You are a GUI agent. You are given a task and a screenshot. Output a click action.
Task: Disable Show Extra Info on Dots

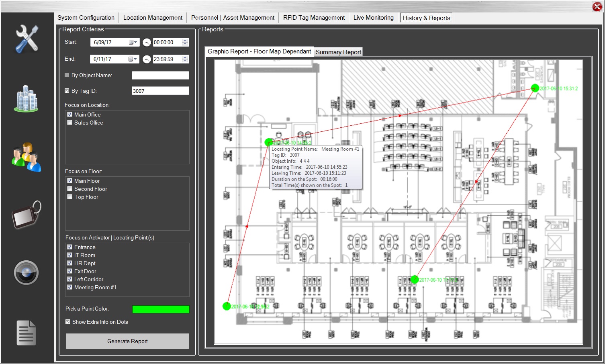(68, 322)
